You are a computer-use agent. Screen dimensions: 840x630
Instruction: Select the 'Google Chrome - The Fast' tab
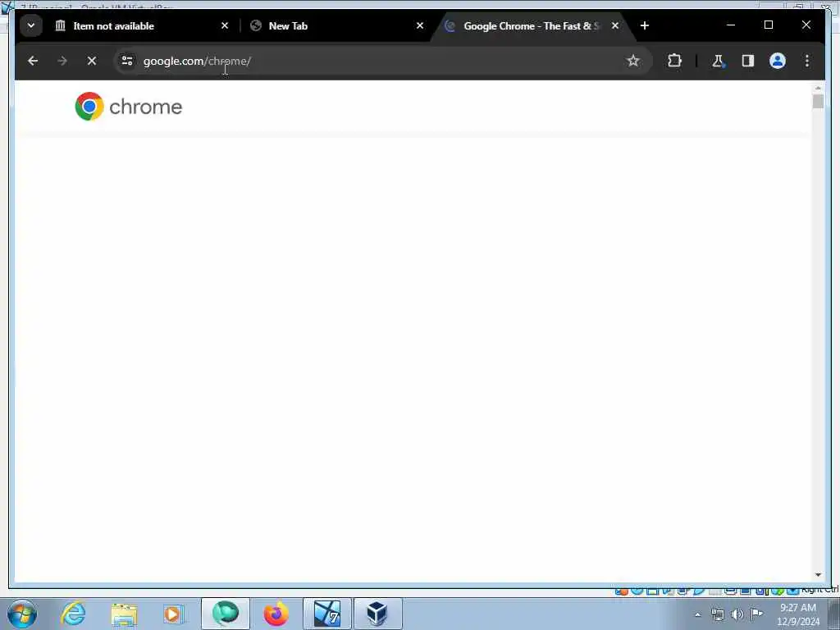coord(533,25)
